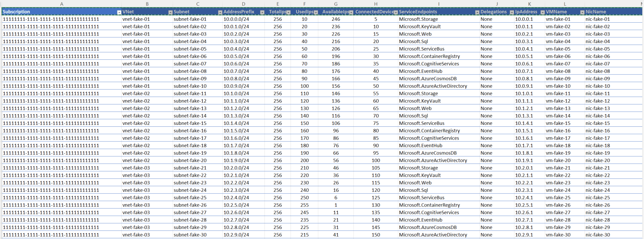Select the subnet-fake-15 cell
The width and height of the screenshot is (644, 239).
tap(190, 123)
